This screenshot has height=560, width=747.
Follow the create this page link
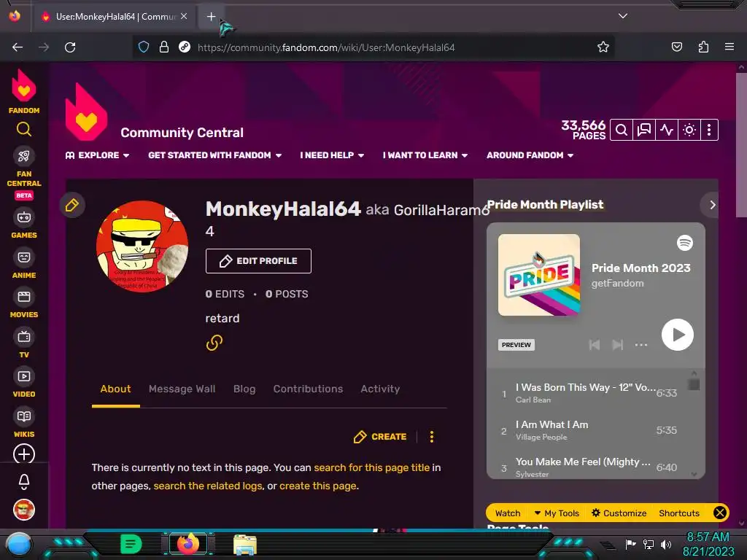click(318, 486)
